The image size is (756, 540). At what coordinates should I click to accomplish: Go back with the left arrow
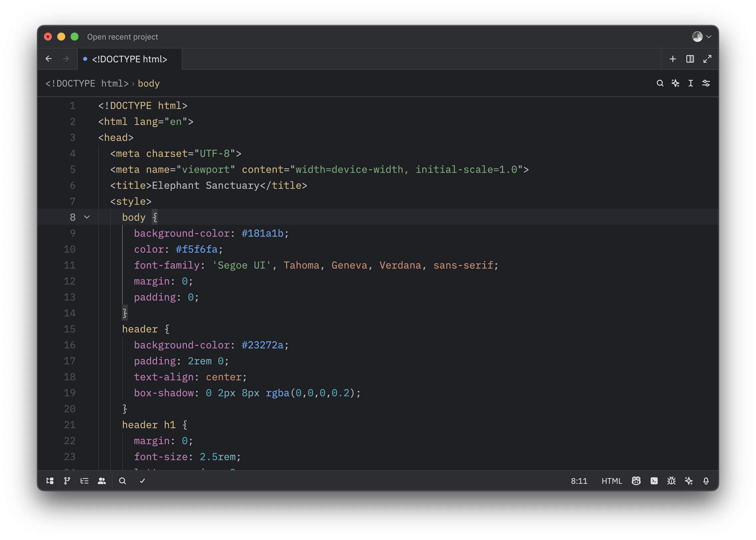point(49,59)
